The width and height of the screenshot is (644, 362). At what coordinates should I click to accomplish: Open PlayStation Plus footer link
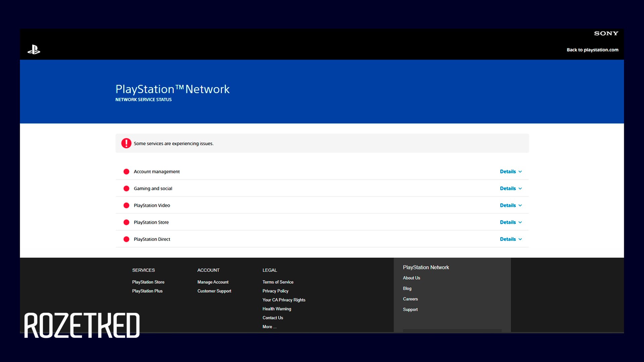point(147,291)
